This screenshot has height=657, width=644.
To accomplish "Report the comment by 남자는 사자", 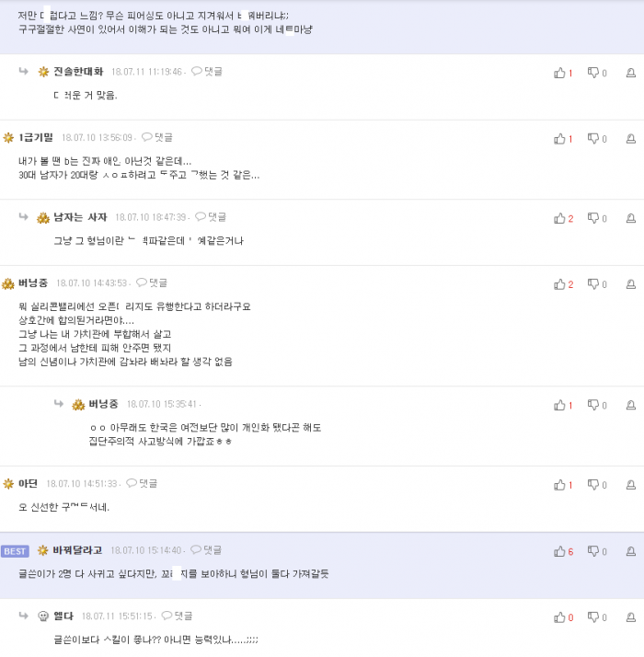I will coord(630,219).
